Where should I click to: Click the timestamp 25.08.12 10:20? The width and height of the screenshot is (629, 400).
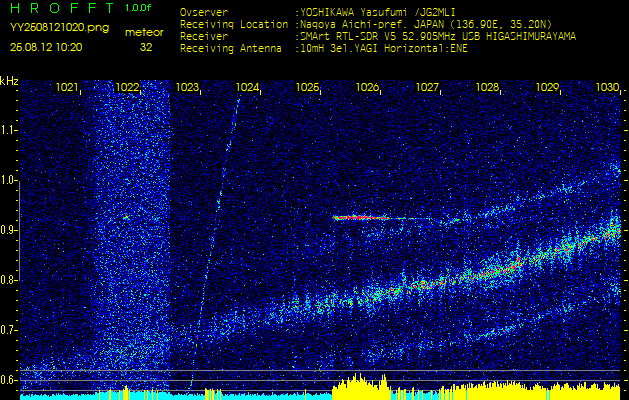coord(46,47)
